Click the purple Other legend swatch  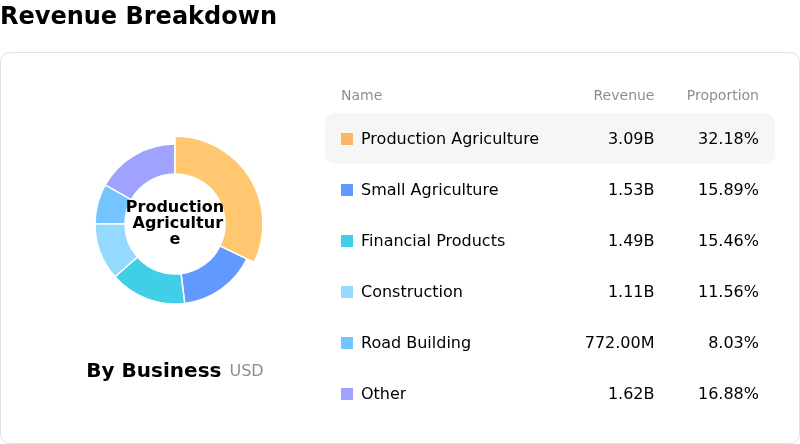pyautogui.click(x=347, y=394)
